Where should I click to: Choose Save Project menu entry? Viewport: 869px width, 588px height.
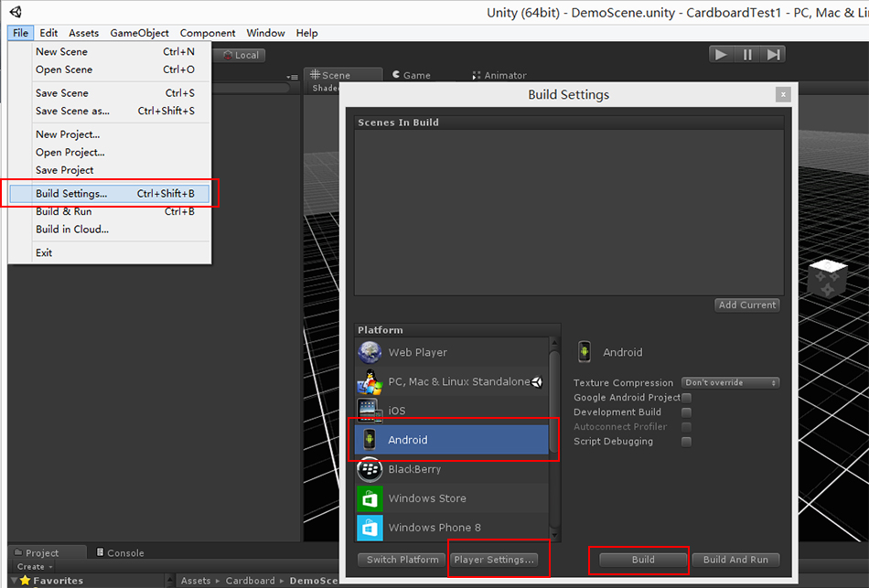(x=110, y=170)
